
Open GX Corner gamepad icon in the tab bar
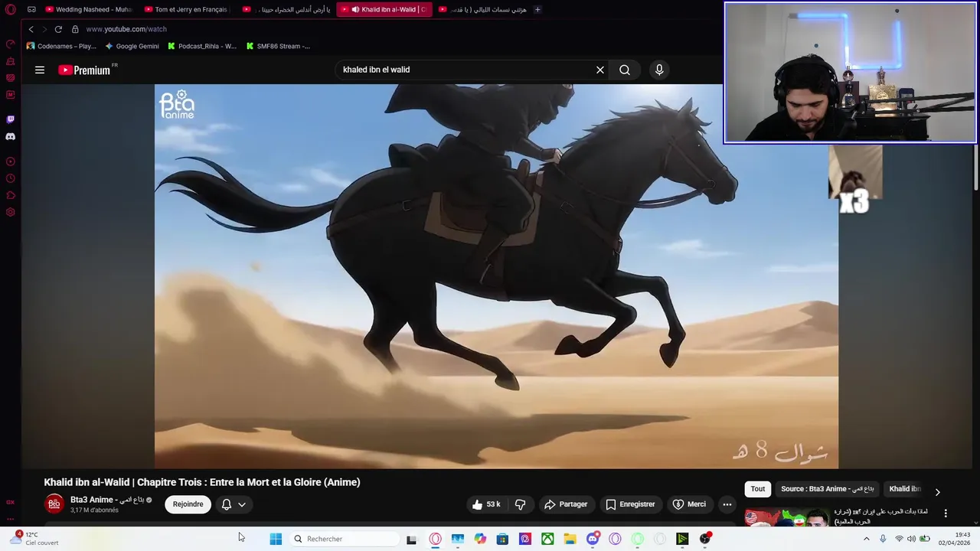tap(31, 9)
